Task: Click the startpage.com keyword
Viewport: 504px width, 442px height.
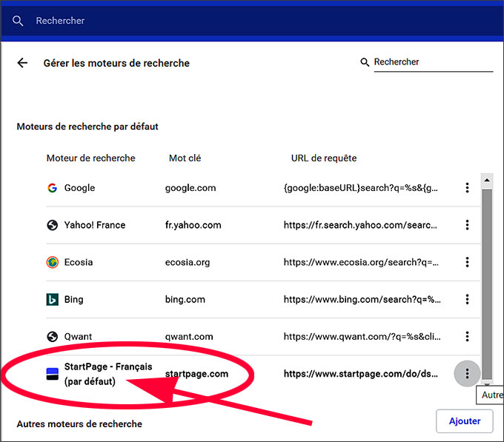Action: [196, 374]
